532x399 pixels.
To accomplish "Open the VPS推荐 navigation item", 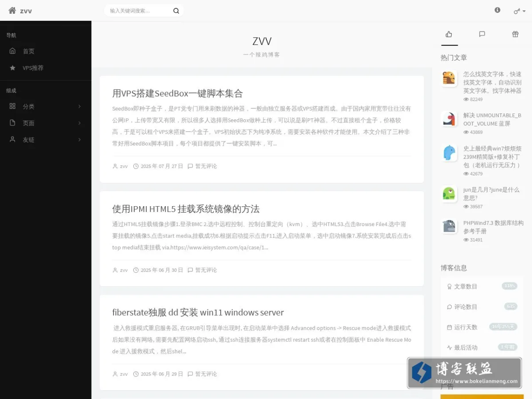I will [46, 68].
